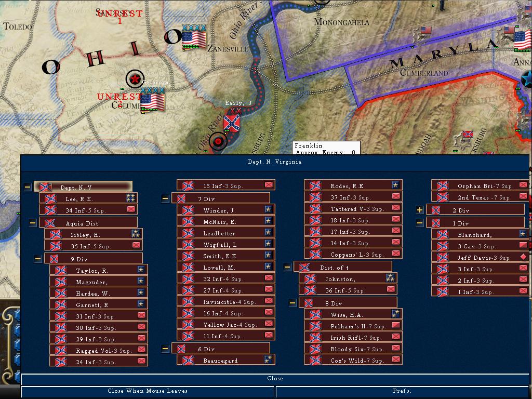Select Coppens' L-3 Sup. unit row

(353, 254)
